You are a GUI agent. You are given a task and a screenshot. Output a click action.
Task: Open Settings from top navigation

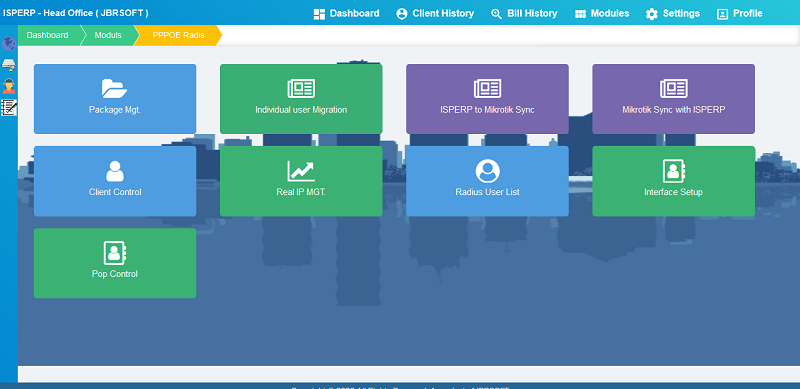coord(672,14)
